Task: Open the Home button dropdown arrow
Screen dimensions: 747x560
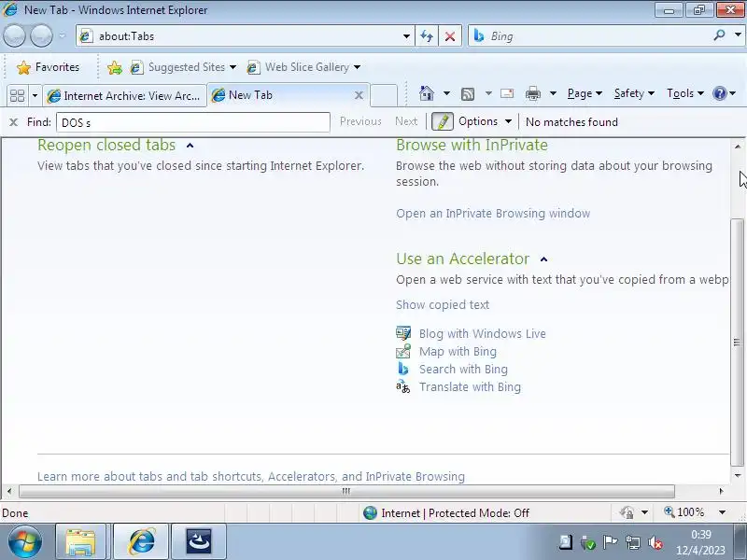Action: coord(446,93)
